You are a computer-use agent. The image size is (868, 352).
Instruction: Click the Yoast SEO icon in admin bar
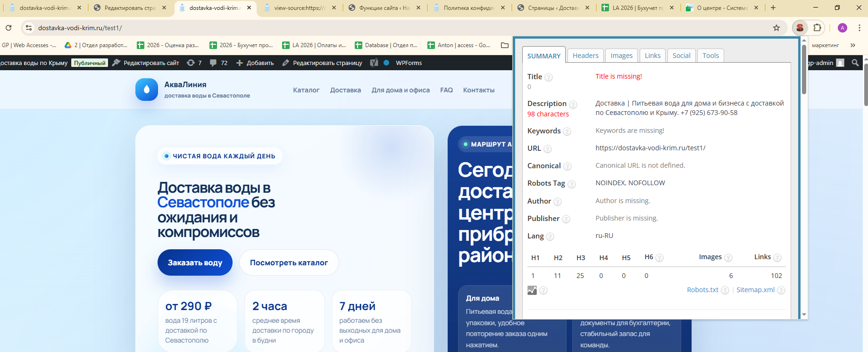pos(374,63)
